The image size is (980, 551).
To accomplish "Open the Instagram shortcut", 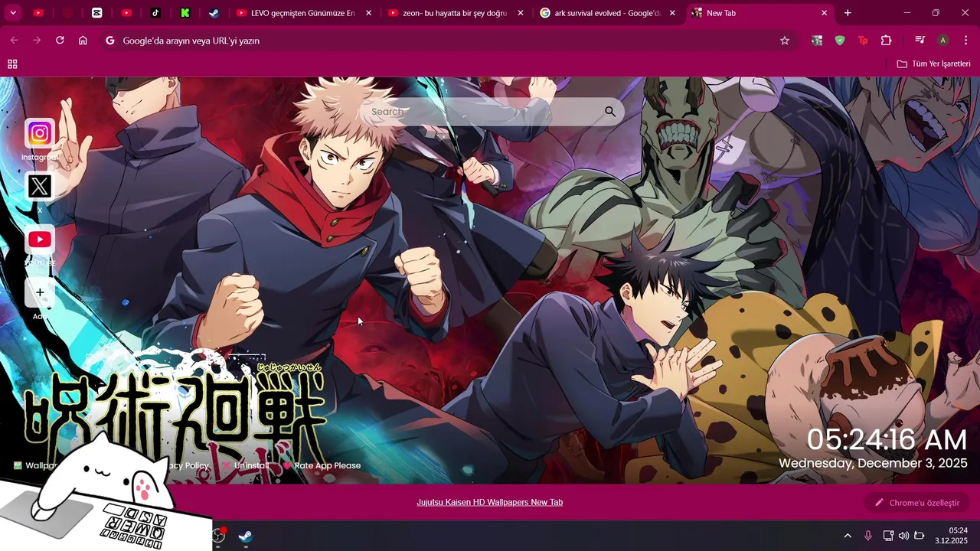I will click(x=40, y=134).
